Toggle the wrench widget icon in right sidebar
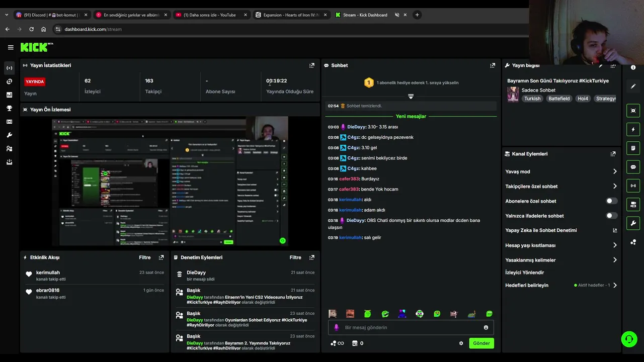 tap(633, 223)
